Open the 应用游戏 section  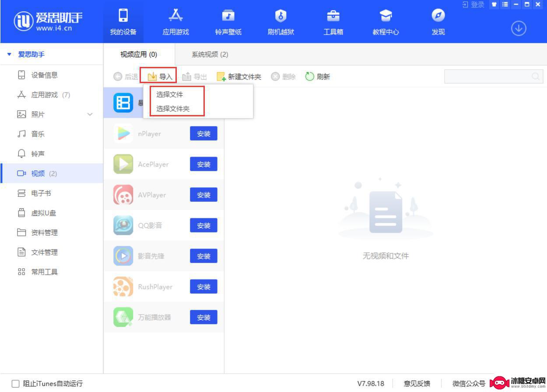[175, 22]
